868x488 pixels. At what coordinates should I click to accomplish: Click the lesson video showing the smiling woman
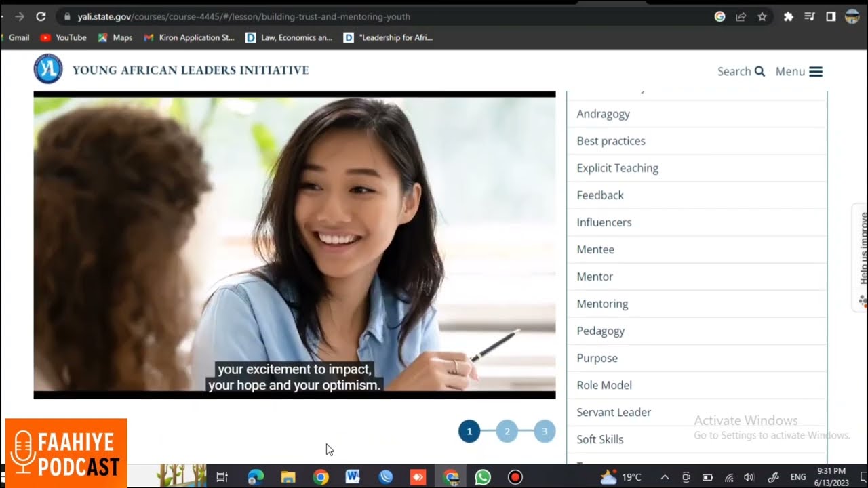(294, 245)
